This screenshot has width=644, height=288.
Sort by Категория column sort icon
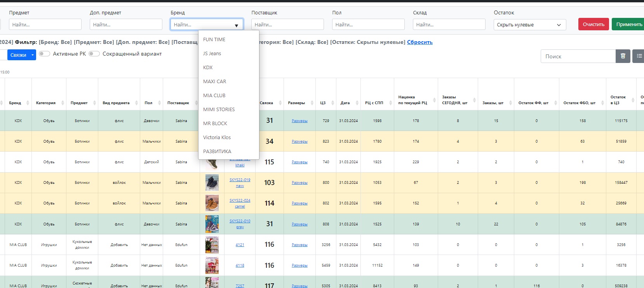(x=62, y=103)
